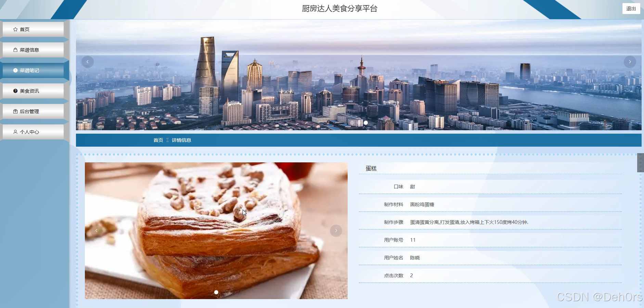
Task: Click the 用户姓名 label
Action: coord(394,258)
